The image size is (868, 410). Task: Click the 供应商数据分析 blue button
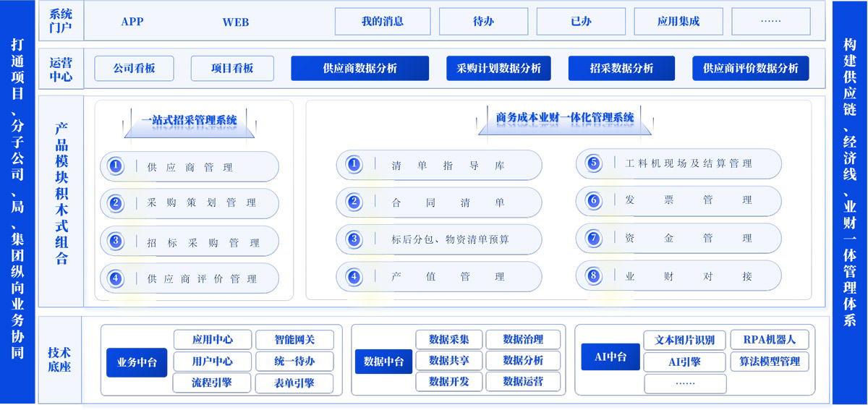coord(359,69)
